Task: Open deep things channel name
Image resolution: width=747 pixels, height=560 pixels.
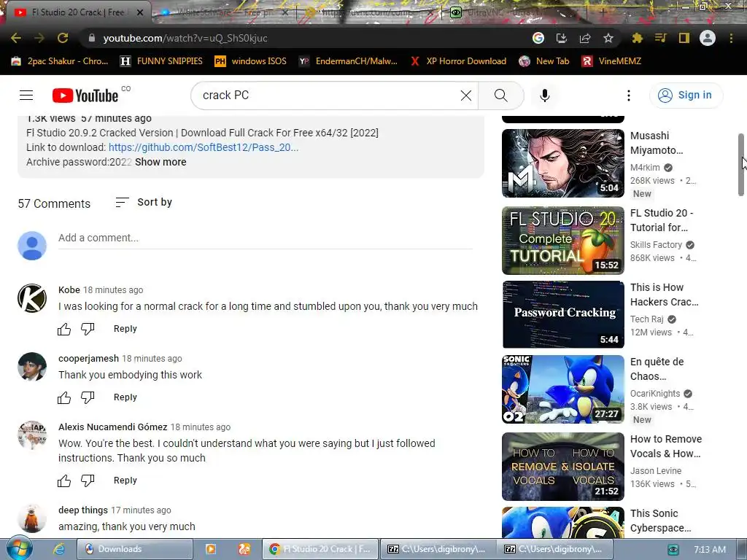Action: pos(83,510)
